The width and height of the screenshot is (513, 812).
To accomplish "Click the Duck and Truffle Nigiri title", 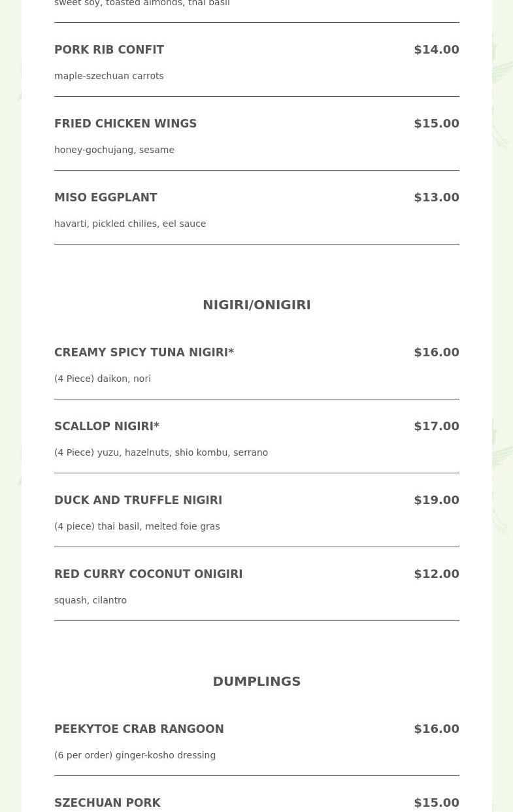I will point(138,500).
